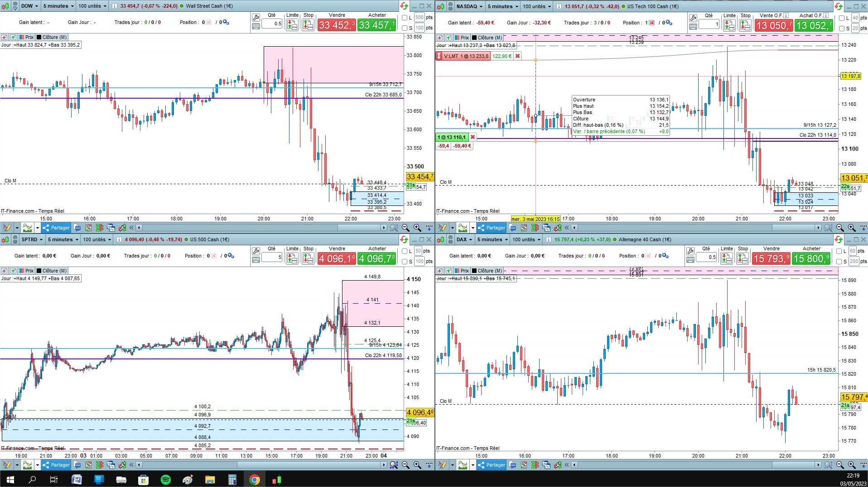Viewport: 868px width, 487px height.
Task: Open the 100 unités dropdown on the SPTRD chart
Action: 97,239
